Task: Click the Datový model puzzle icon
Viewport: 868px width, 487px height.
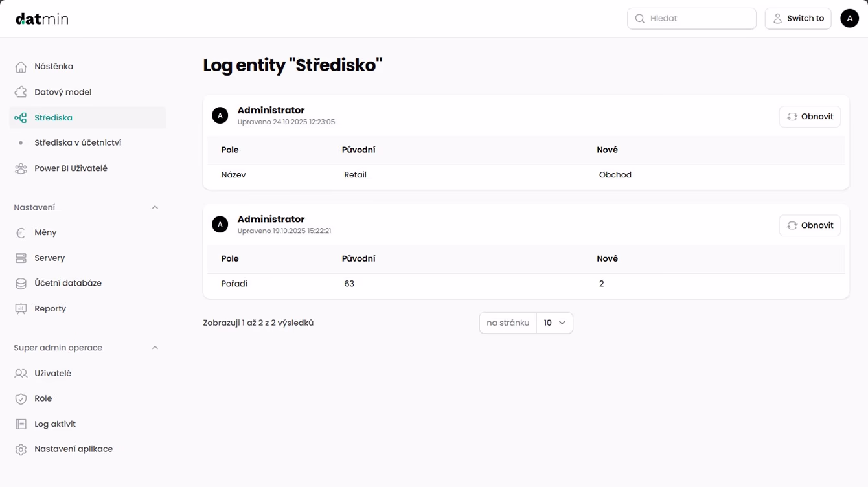Action: [21, 92]
